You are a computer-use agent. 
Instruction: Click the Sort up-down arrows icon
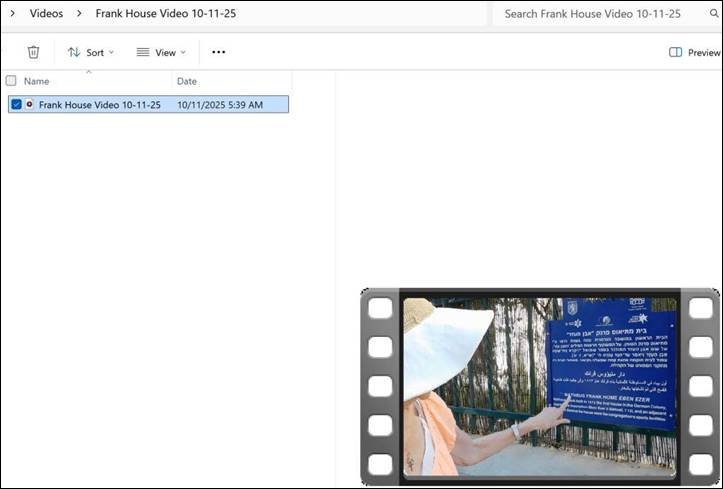[74, 52]
